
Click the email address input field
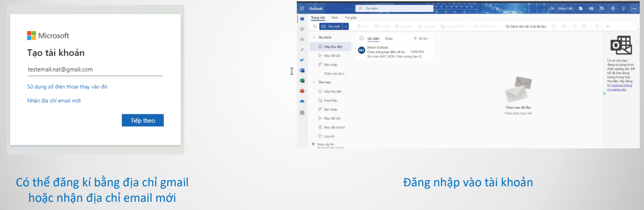pyautogui.click(x=95, y=69)
